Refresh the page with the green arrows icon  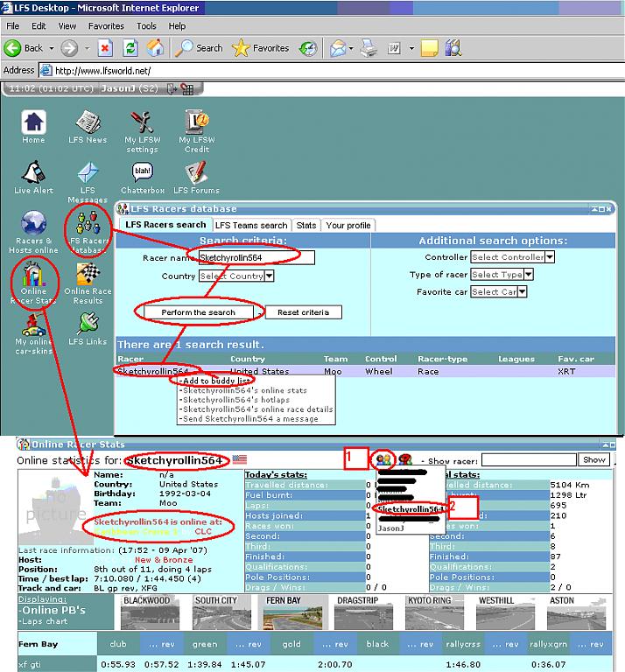click(x=130, y=48)
